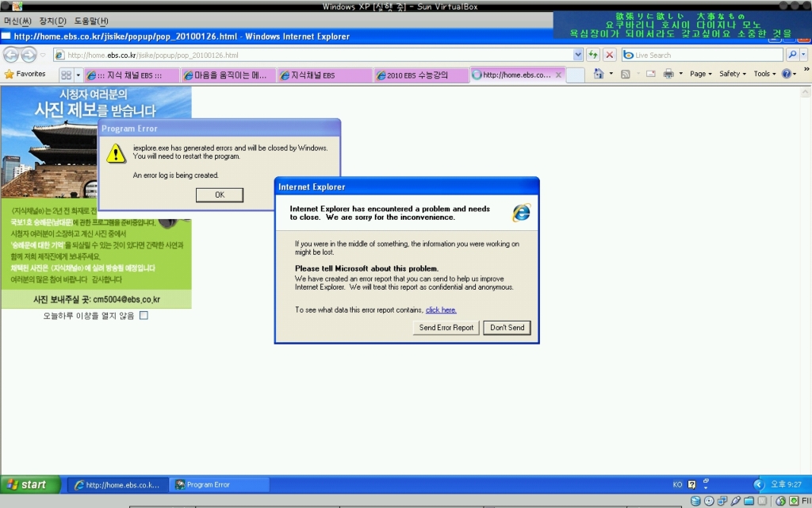Open the Quick Tabs list dropdown arrow
Viewport: 812px width, 508px height.
click(79, 75)
